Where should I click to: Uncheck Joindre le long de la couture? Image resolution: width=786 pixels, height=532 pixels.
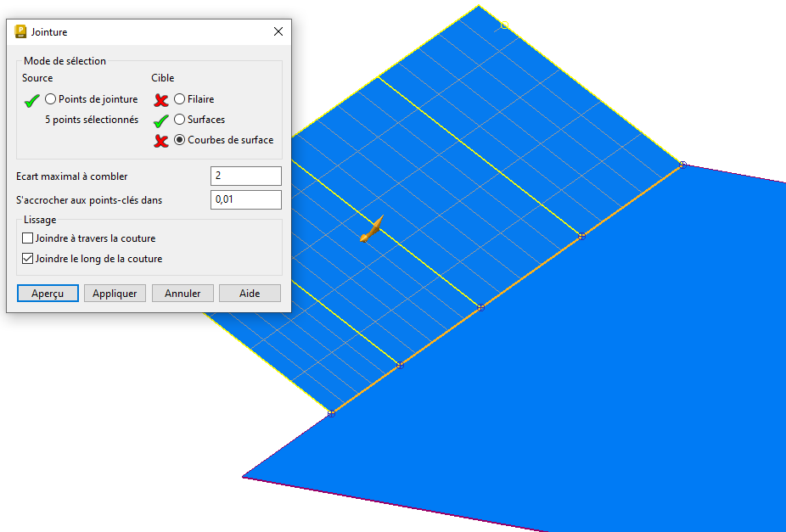29,259
